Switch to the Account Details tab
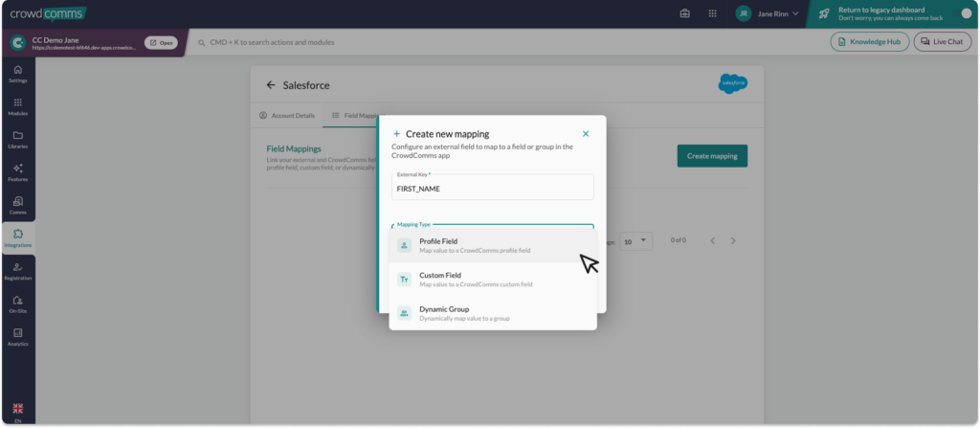 pyautogui.click(x=286, y=115)
